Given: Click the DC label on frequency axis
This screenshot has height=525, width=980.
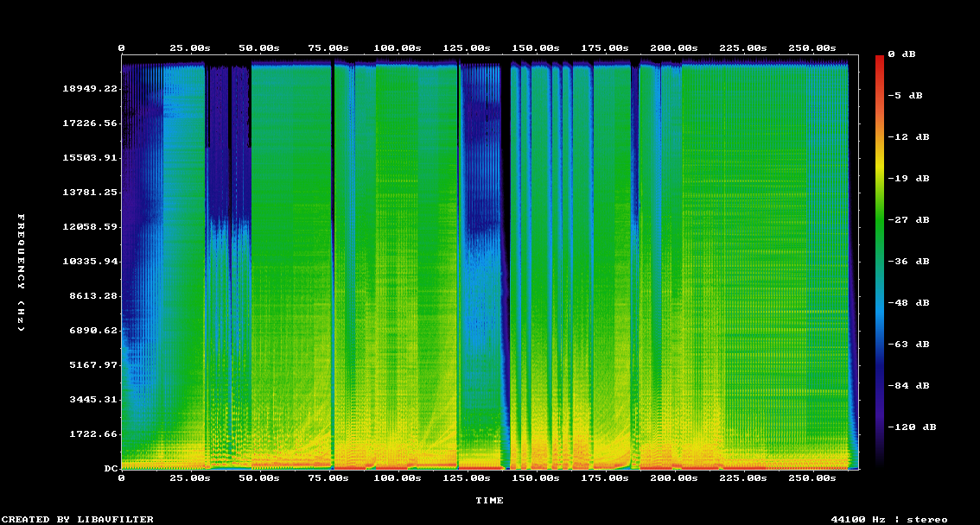Looking at the screenshot, I should point(111,468).
